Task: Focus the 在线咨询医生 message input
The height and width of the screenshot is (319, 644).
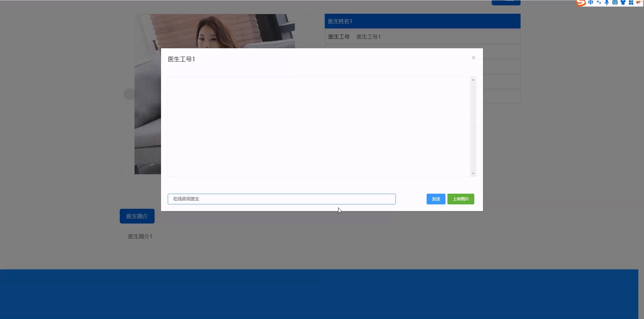Action: 282,199
